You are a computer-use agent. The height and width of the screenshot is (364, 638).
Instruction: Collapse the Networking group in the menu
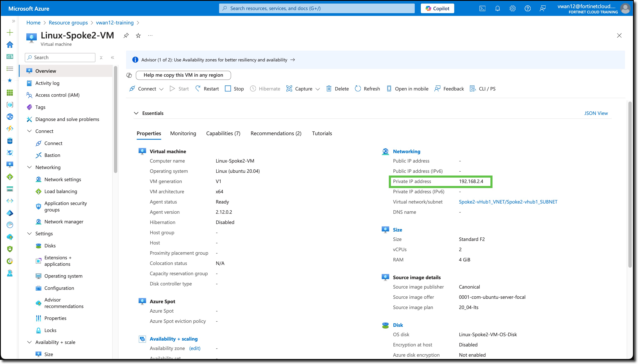pyautogui.click(x=29, y=167)
